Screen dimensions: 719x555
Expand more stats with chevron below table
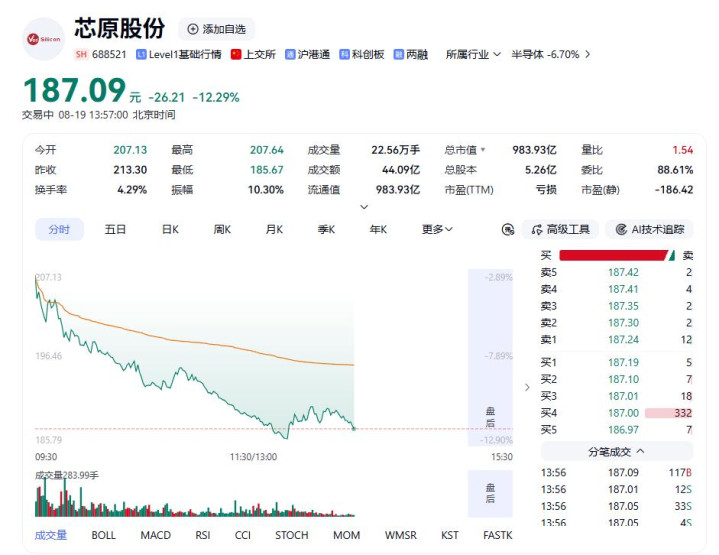(364, 207)
